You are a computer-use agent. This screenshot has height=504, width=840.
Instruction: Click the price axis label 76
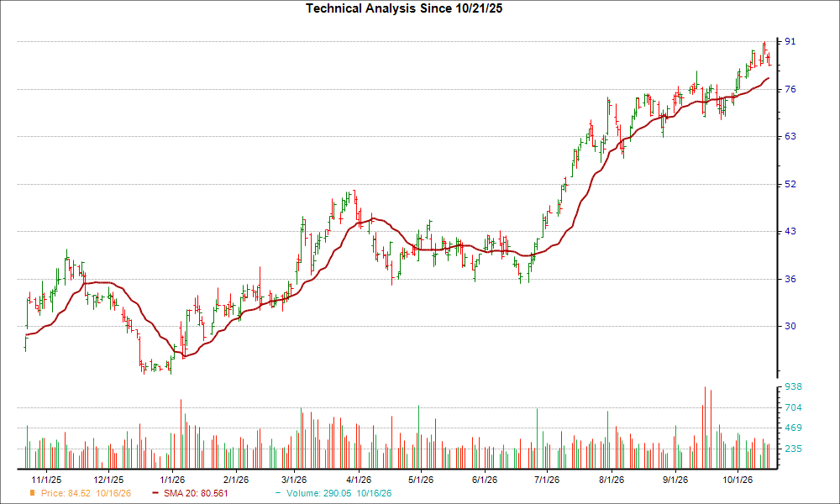coord(790,89)
